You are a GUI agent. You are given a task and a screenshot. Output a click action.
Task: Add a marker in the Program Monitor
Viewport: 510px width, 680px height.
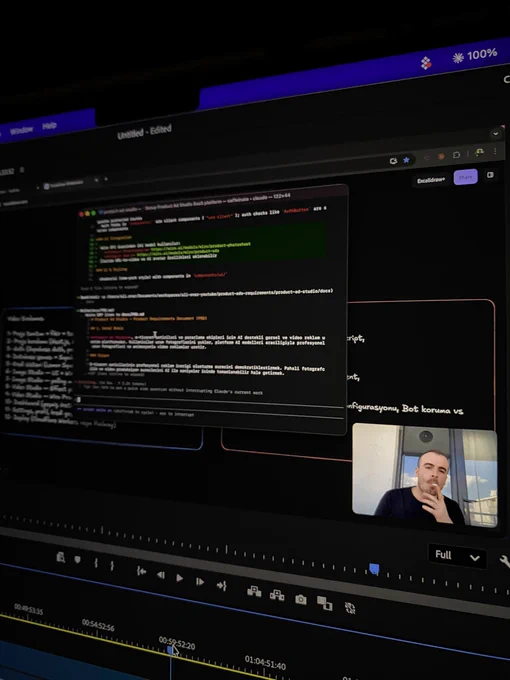pyautogui.click(x=78, y=559)
